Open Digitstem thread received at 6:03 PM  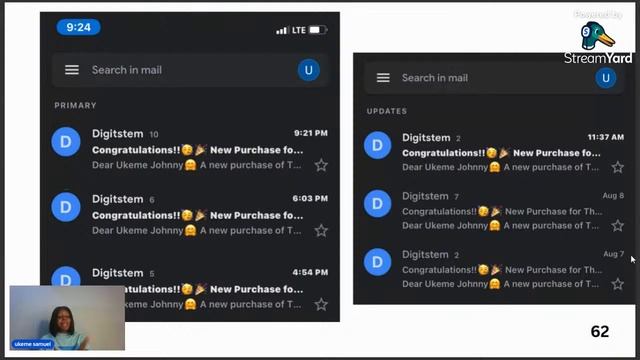(190, 215)
